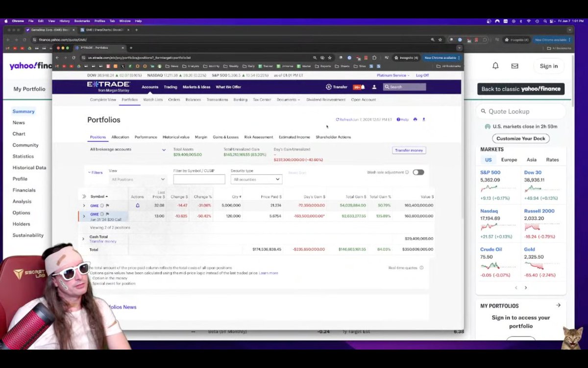
Task: Click back arrow in E*TRADE Chrome window
Action: click(58, 57)
